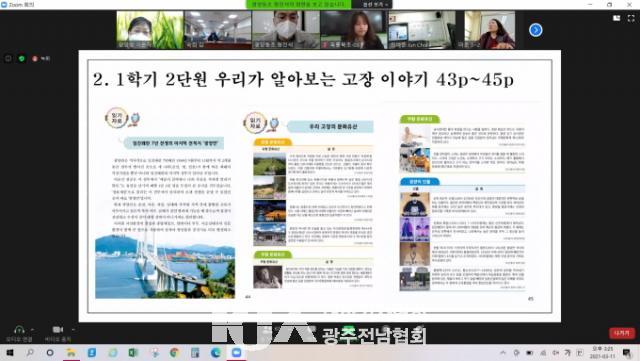The image size is (640, 361).
Task: Show next participants with blue arrow
Action: [536, 30]
